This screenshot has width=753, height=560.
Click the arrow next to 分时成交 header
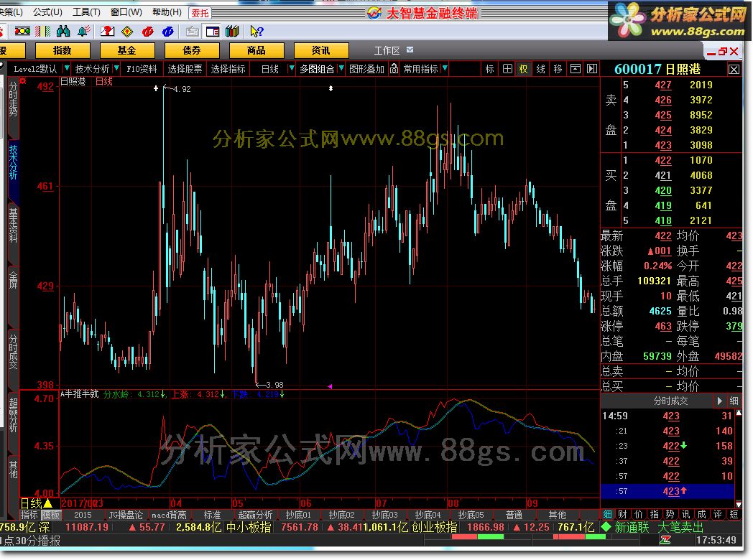point(719,401)
